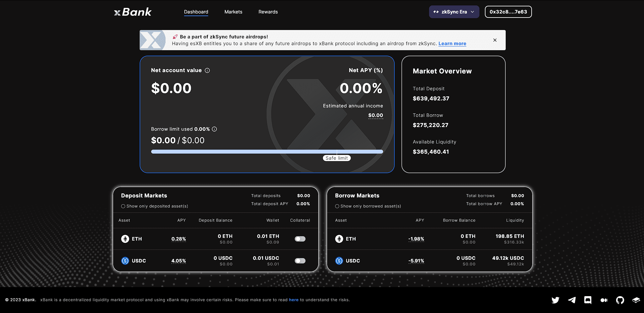
Task: Open the GitBook docs icon in the footer
Action: (x=636, y=300)
